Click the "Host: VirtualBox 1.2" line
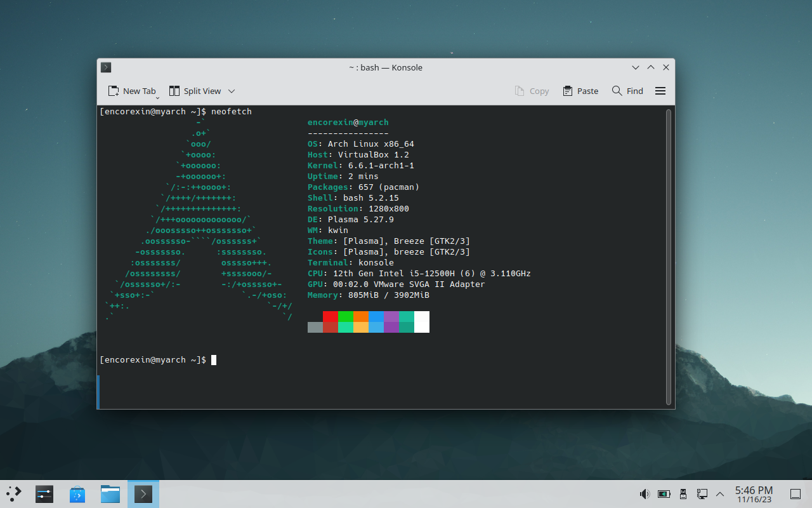This screenshot has width=812, height=508. coord(358,155)
